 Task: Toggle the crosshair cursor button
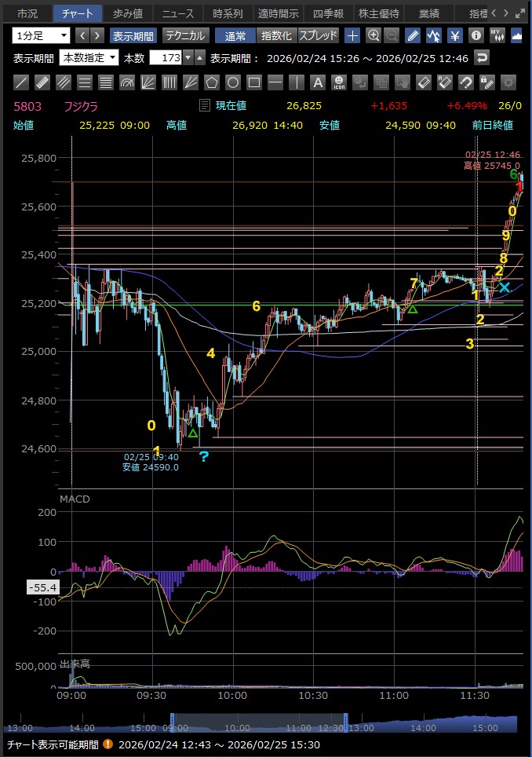(352, 35)
